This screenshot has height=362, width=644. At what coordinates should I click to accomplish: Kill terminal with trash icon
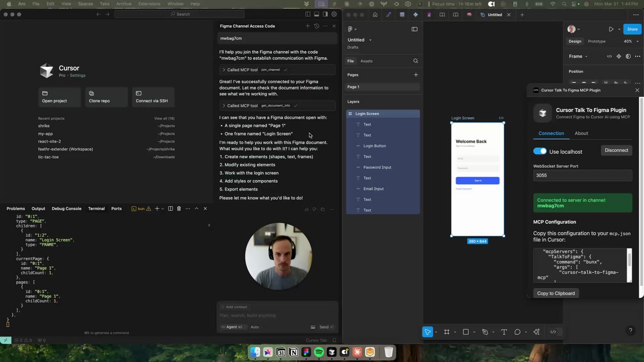click(179, 209)
